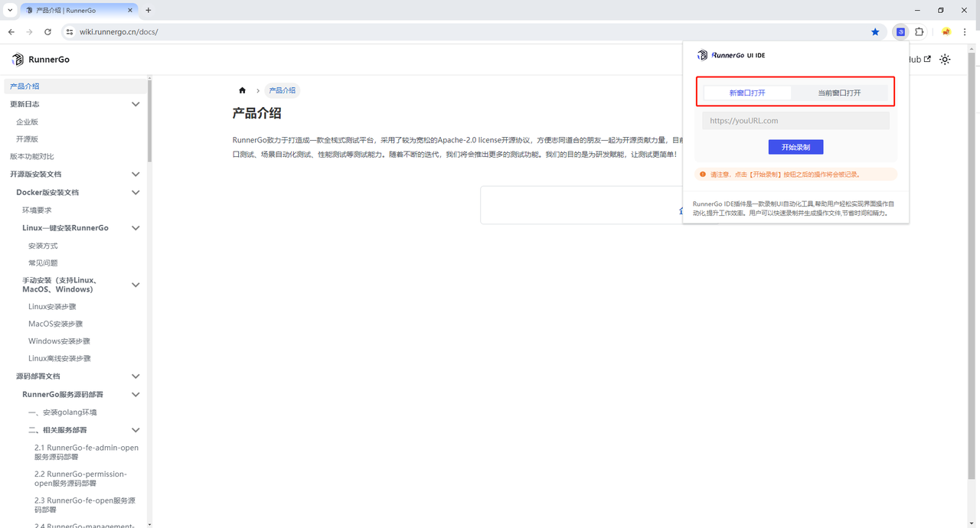This screenshot has width=980, height=528.
Task: Collapse Linux一键安装RunnerGo chevron
Action: tap(136, 228)
